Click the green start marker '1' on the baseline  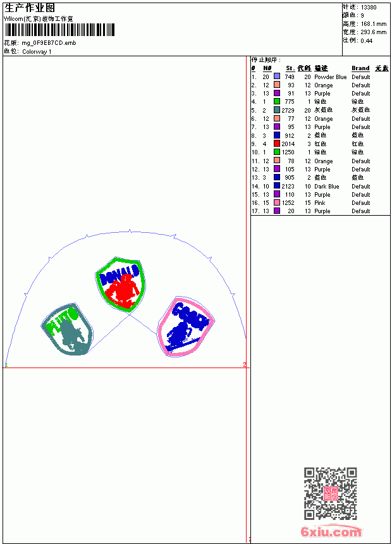pos(6,365)
